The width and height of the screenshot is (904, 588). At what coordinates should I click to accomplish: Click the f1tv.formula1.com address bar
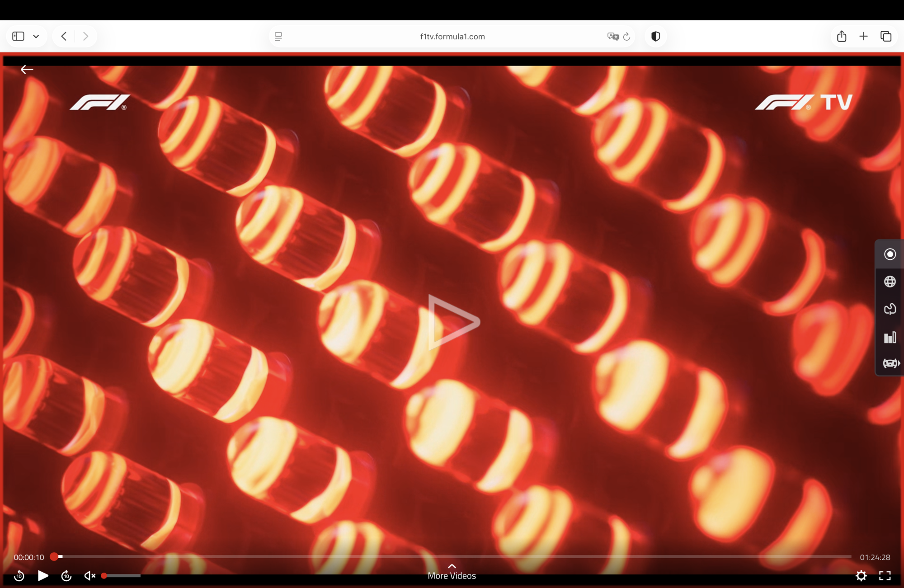tap(452, 36)
